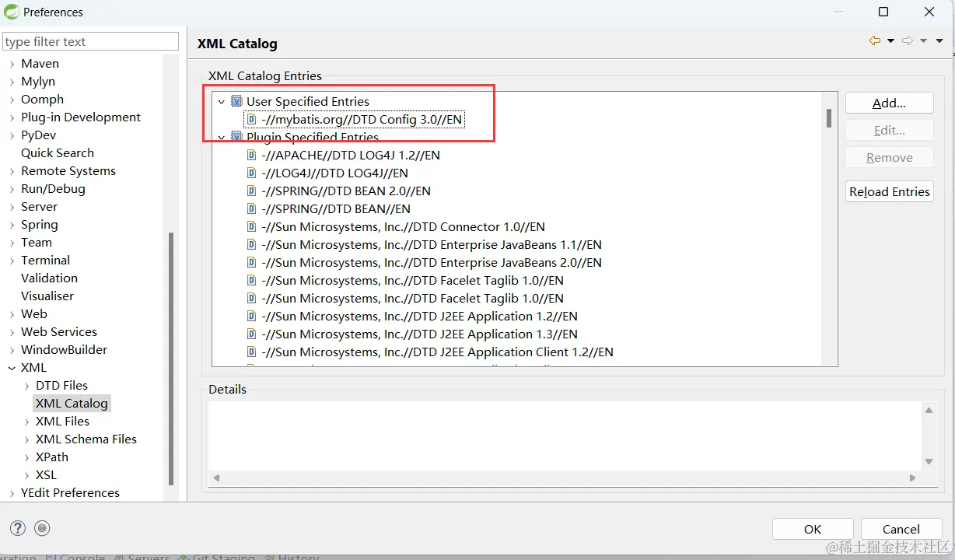
Task: Select XML Catalog in preferences tree
Action: [72, 403]
